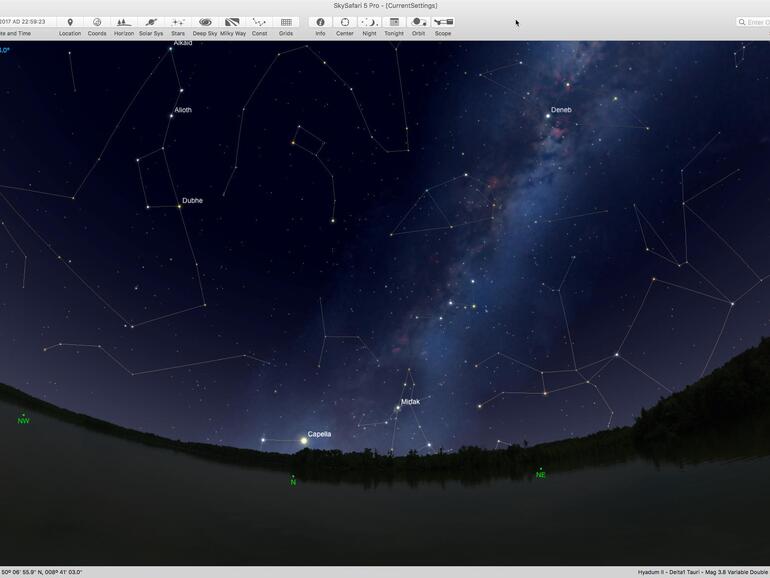Click the date and time field
Image resolution: width=770 pixels, height=578 pixels.
[27, 22]
